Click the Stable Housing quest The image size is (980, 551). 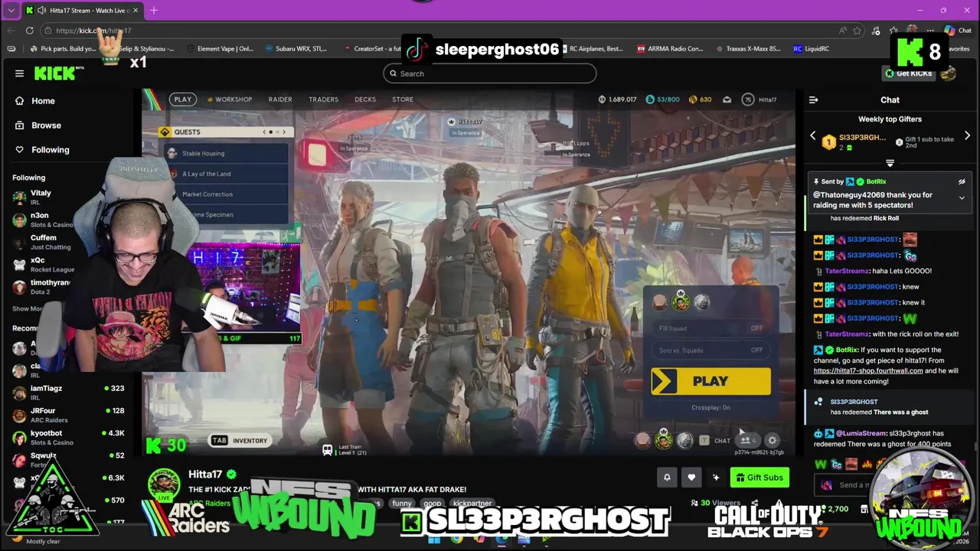(x=227, y=154)
